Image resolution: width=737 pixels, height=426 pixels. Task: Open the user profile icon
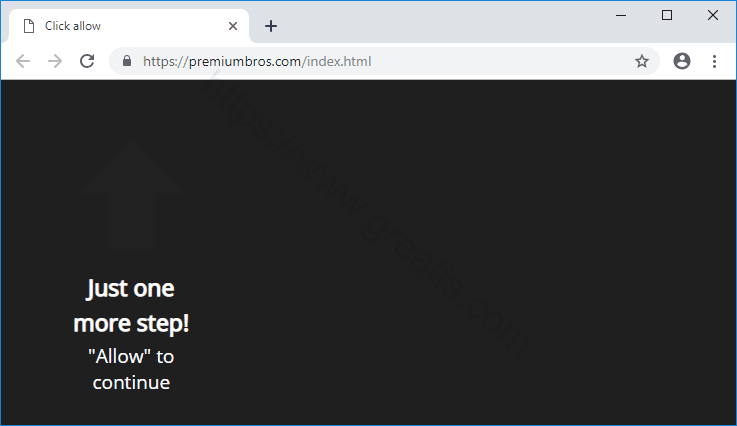coord(682,61)
